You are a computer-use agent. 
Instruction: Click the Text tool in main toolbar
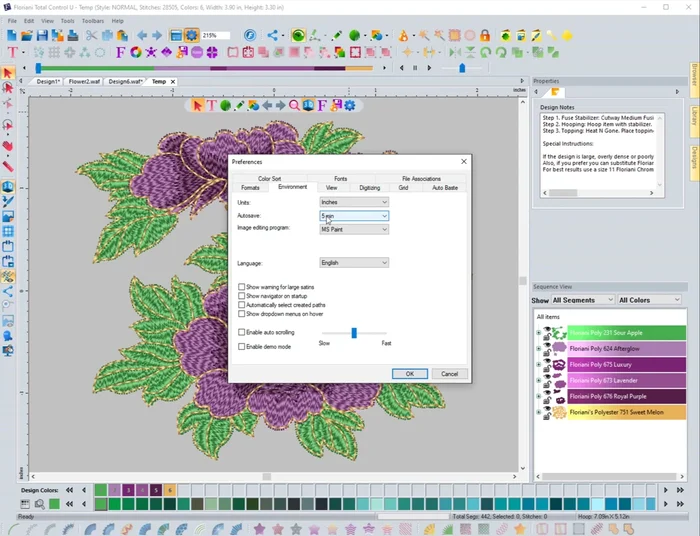point(12,52)
